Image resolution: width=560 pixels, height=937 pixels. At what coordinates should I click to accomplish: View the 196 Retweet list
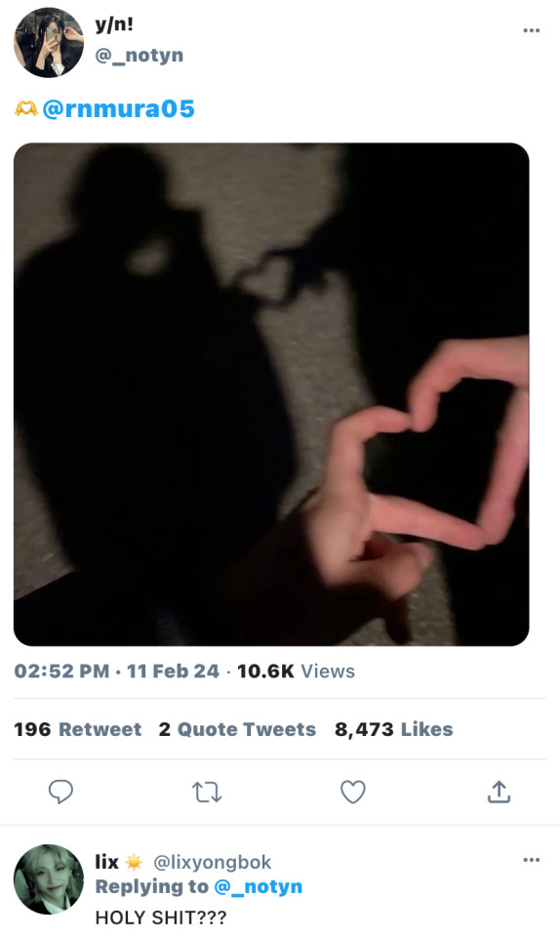tap(78, 729)
